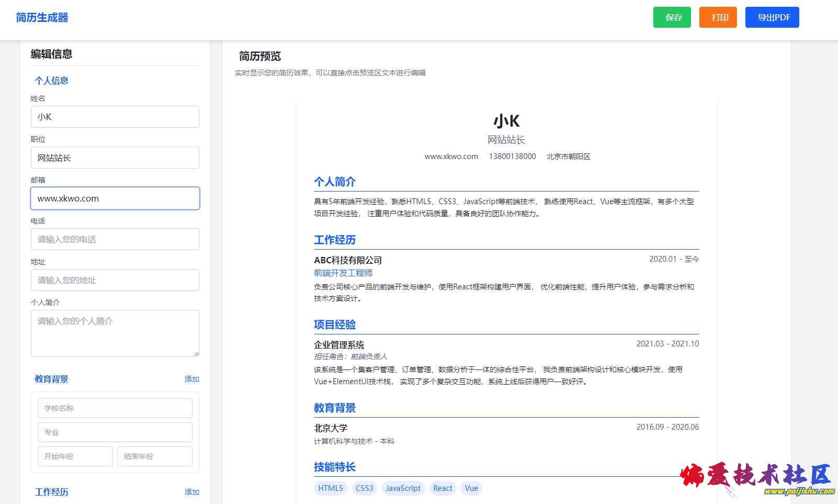Click the 姓名 name input field
Screen dimensions: 838x504
(115, 117)
